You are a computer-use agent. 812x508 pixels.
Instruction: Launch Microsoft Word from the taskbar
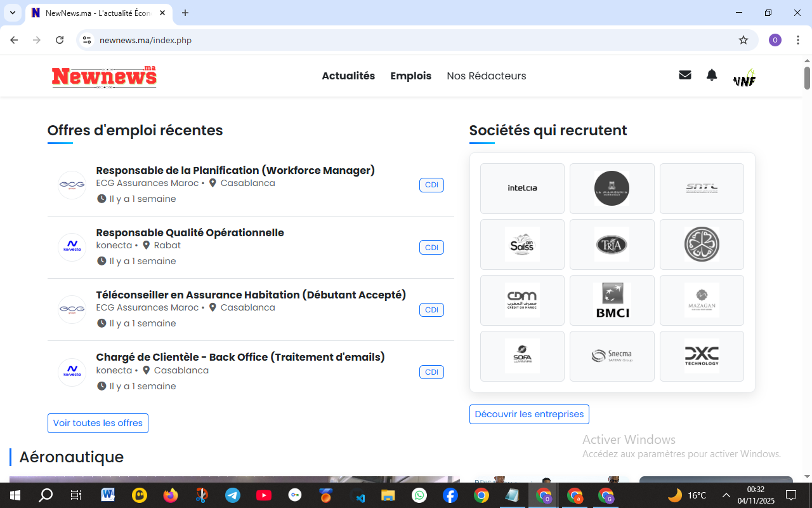(107, 495)
